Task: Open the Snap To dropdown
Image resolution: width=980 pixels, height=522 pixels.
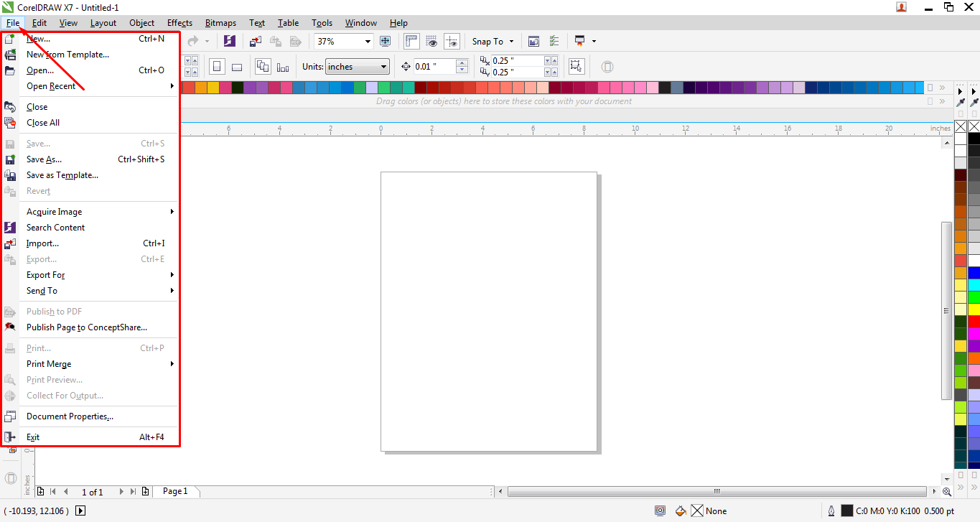Action: (x=493, y=41)
